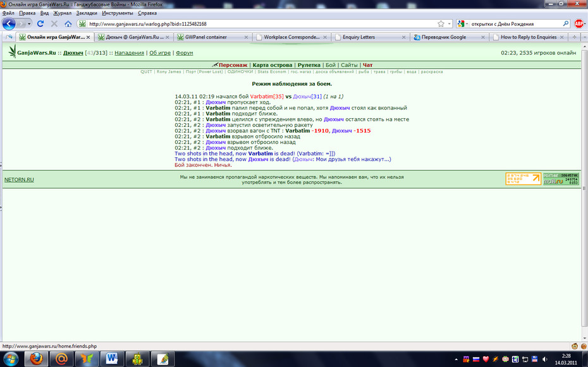The image size is (588, 367).
Task: Open the Карта острова link
Action: [x=273, y=65]
